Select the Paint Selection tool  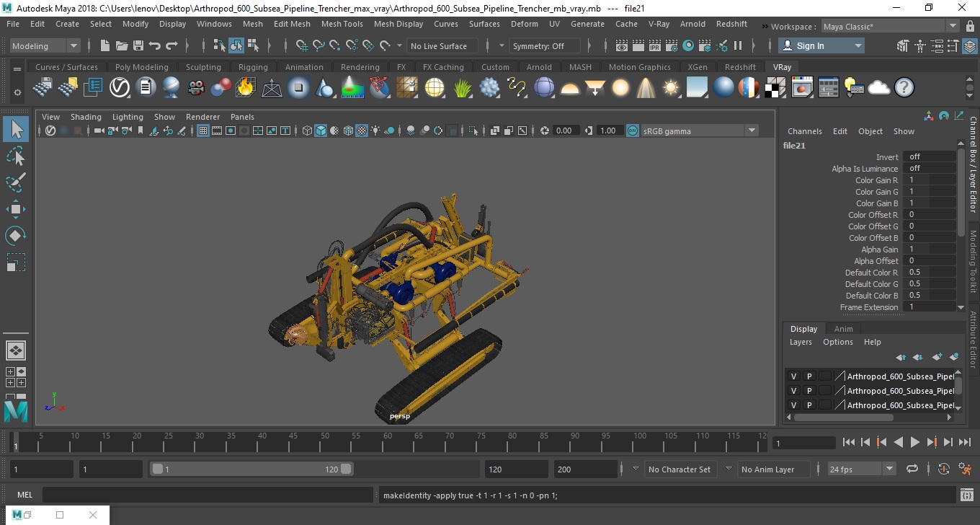[x=16, y=182]
